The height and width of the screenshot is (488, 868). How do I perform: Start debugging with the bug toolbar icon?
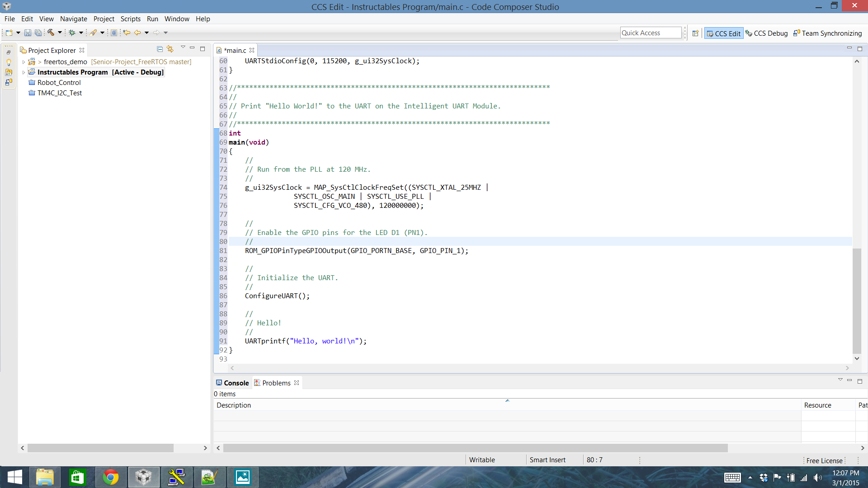[71, 33]
